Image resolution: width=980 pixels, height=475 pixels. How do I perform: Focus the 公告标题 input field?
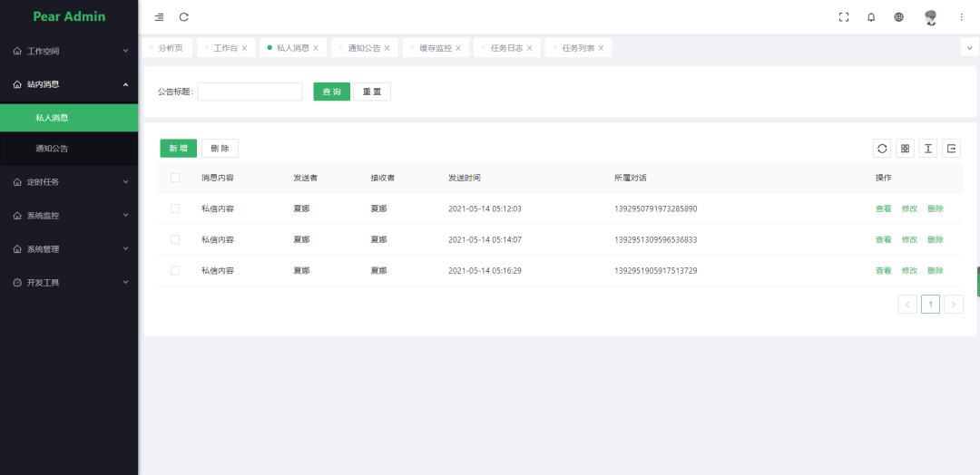pos(250,92)
